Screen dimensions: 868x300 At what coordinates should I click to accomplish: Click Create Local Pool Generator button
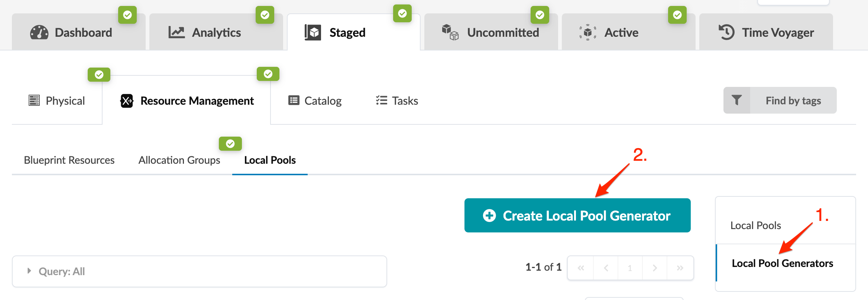point(577,215)
